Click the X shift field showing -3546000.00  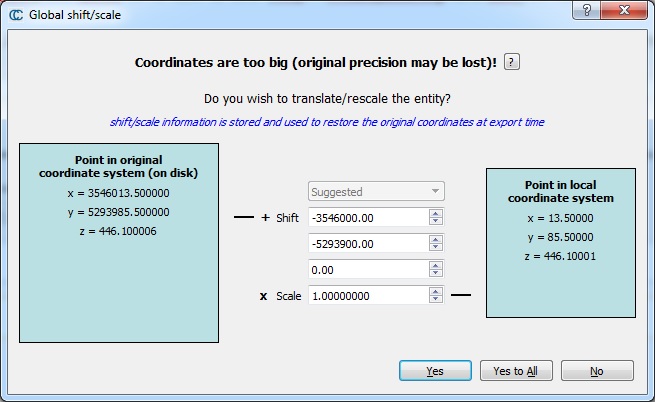click(x=366, y=217)
